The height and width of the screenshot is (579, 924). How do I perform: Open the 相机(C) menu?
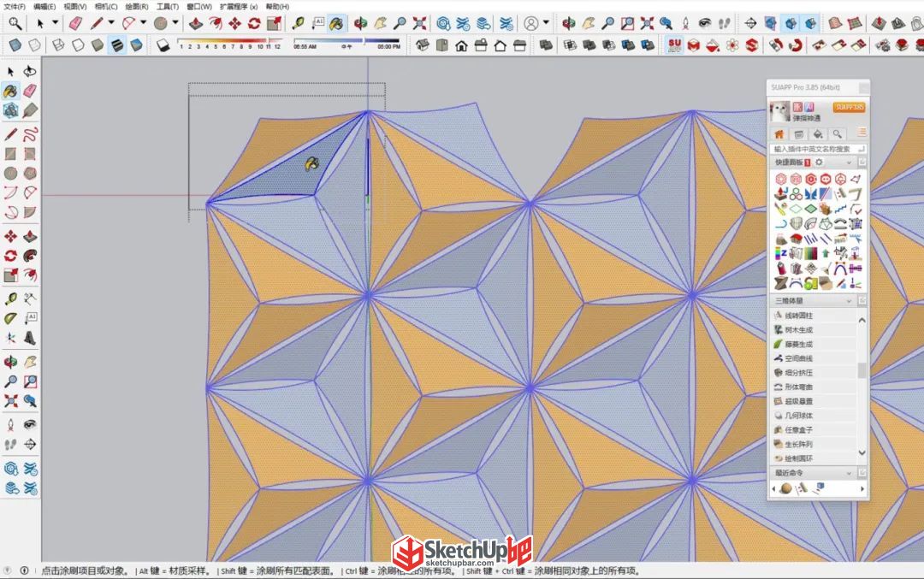[x=106, y=7]
